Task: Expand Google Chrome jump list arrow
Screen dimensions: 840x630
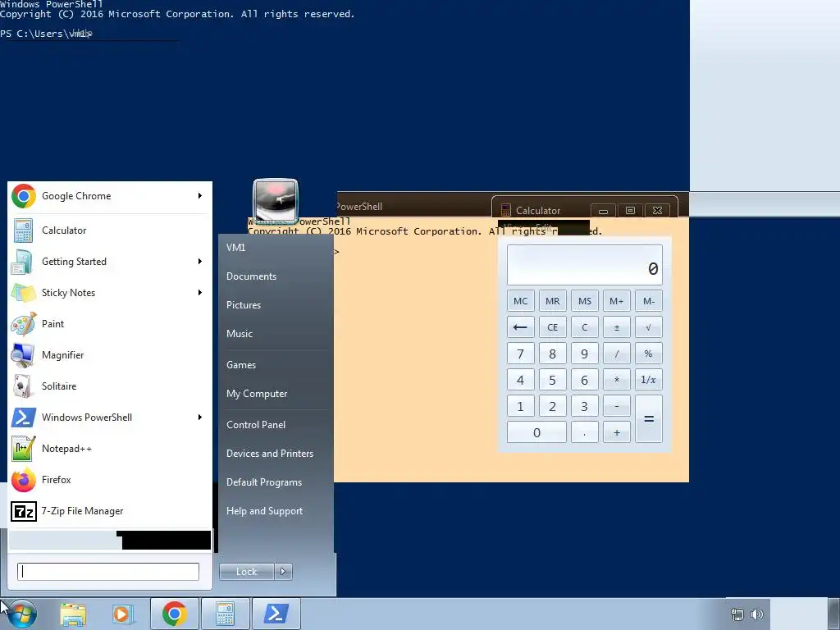Action: point(200,196)
